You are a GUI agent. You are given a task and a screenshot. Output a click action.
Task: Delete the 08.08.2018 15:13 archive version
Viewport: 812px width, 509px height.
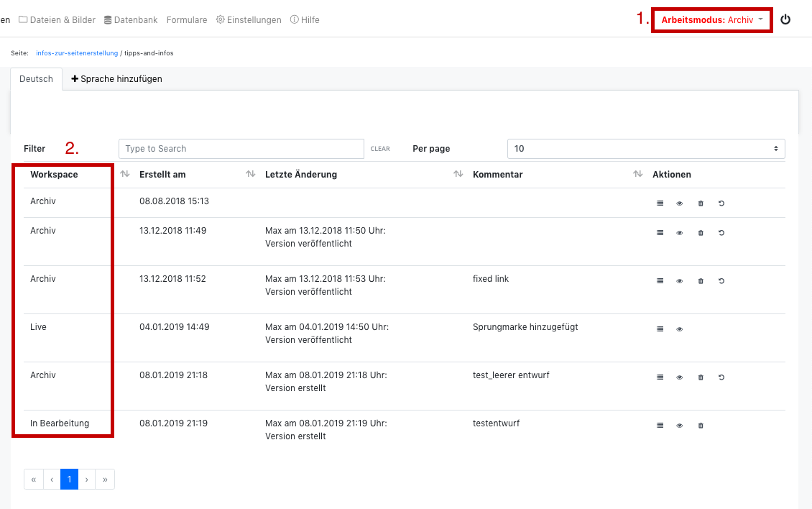tap(701, 203)
